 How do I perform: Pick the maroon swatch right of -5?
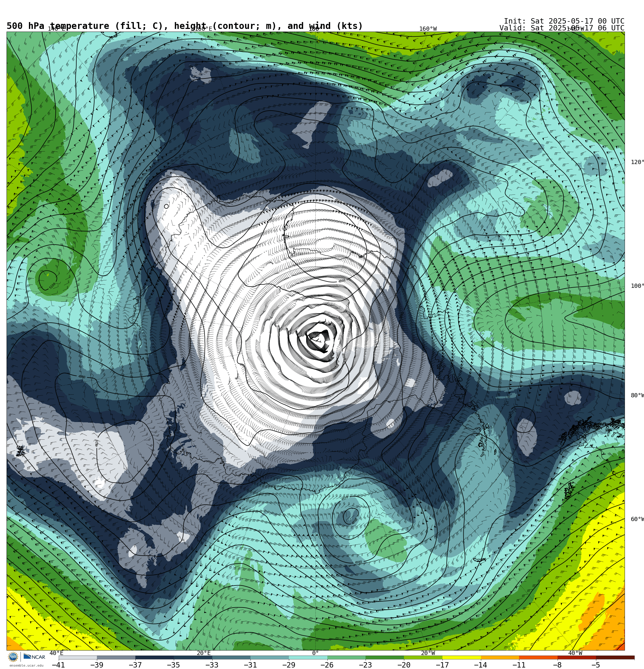tap(615, 657)
